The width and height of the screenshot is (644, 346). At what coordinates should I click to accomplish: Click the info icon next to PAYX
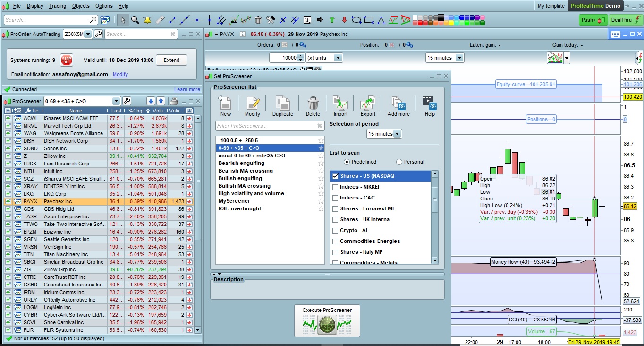[x=243, y=34]
